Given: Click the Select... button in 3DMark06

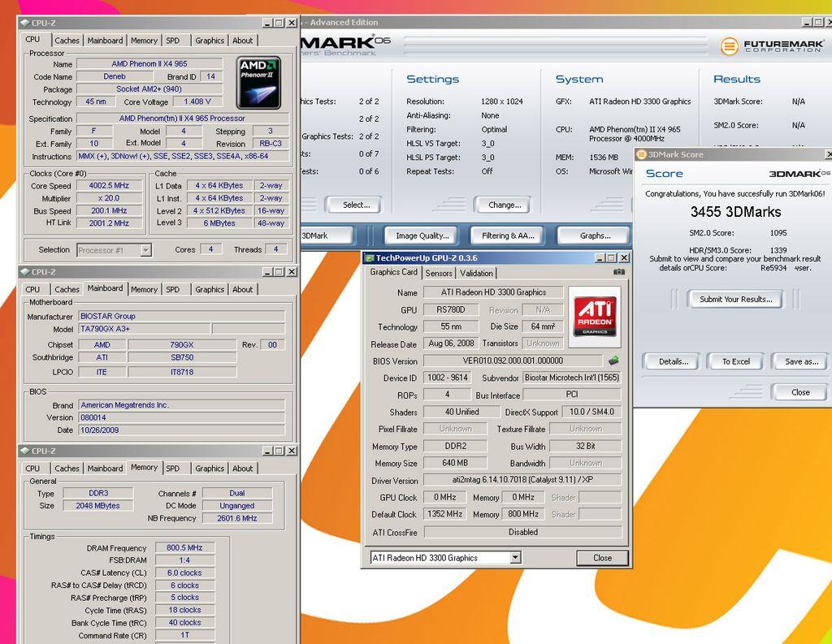Looking at the screenshot, I should tap(356, 205).
